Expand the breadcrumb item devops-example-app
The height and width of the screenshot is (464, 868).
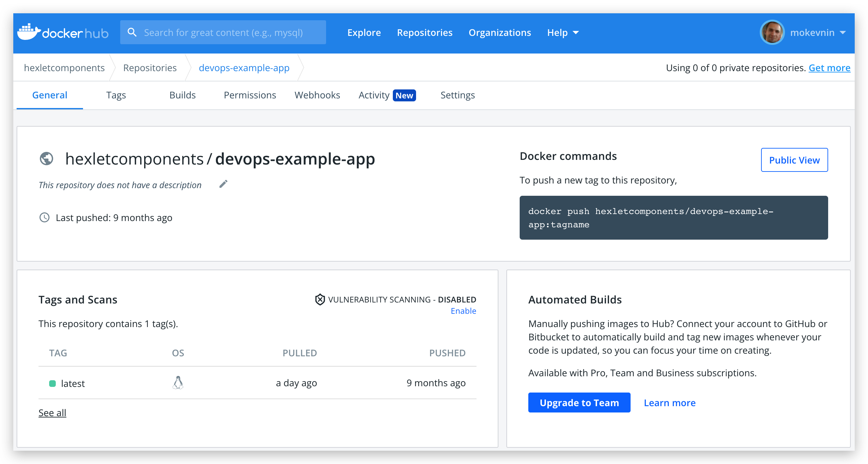(x=244, y=67)
